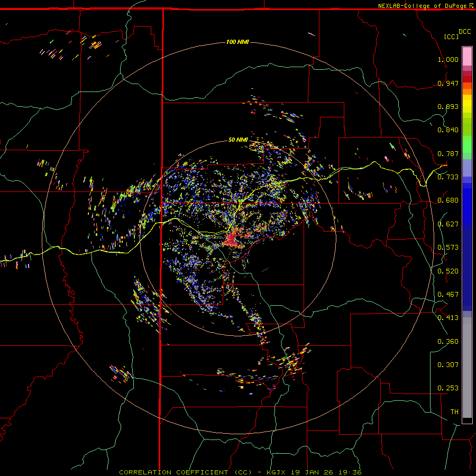Click the 0.787 scale value
The height and width of the screenshot is (476, 476).
448,153
